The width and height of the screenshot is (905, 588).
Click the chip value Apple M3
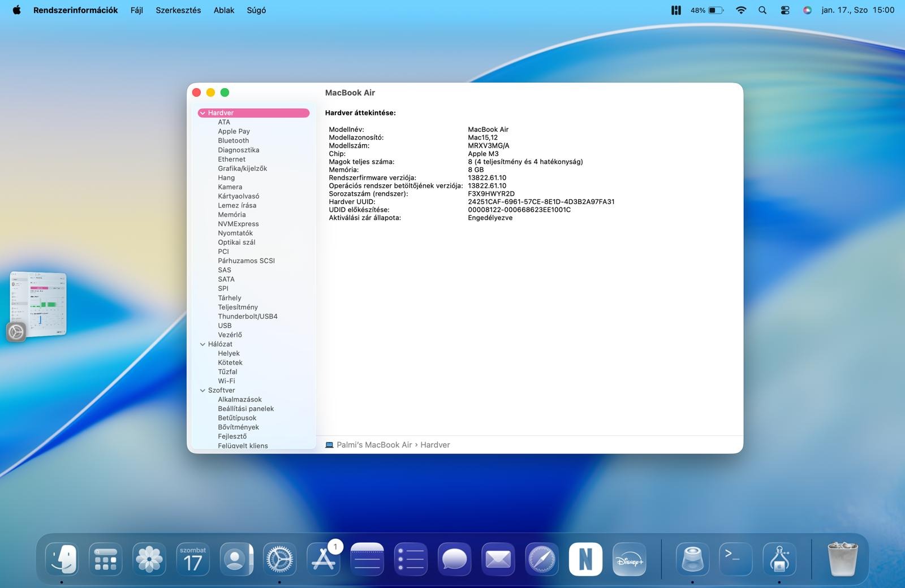pyautogui.click(x=483, y=154)
